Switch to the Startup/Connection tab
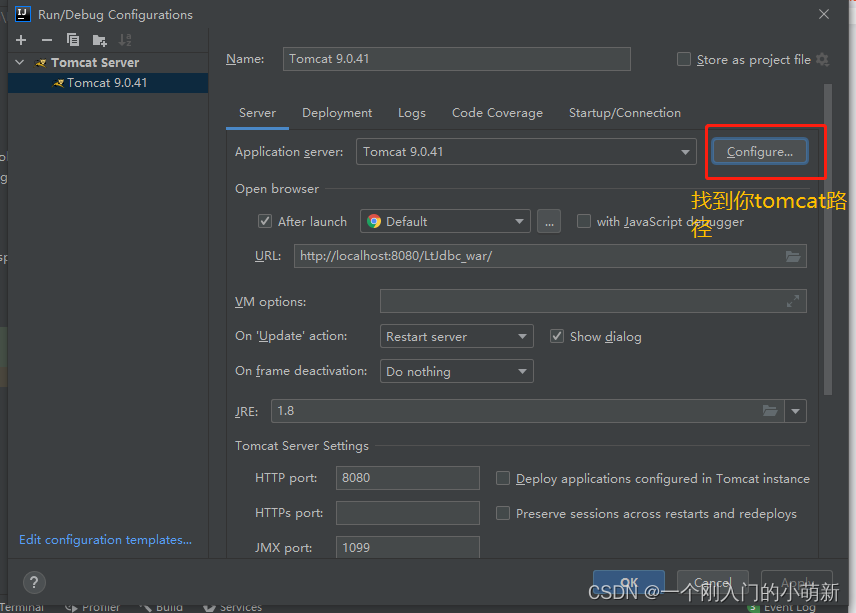 pos(625,113)
